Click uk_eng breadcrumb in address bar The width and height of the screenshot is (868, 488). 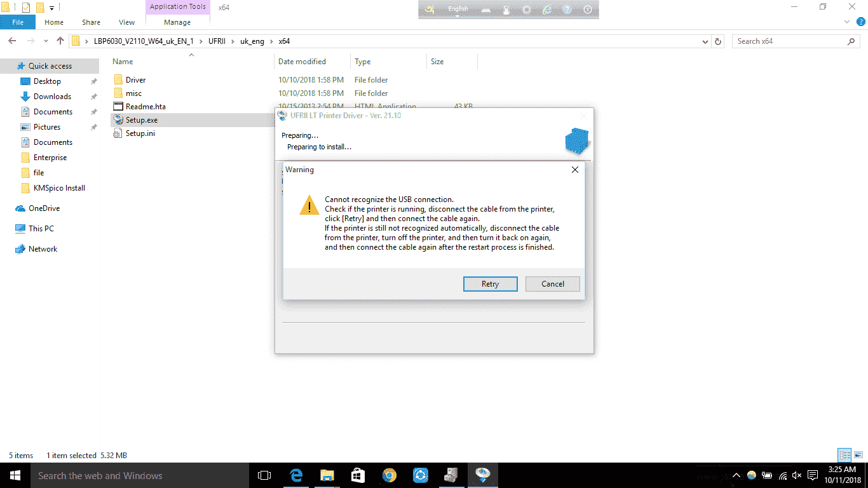pos(252,41)
